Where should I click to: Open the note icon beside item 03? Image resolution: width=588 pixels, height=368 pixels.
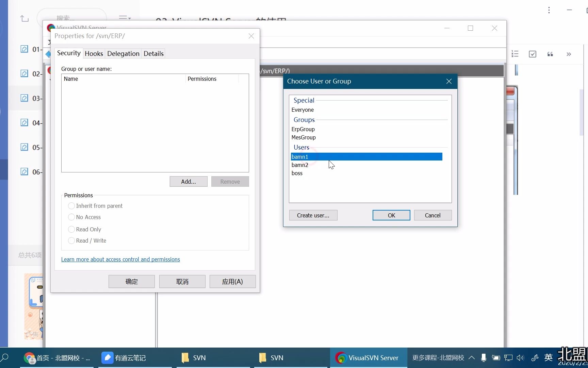click(24, 98)
